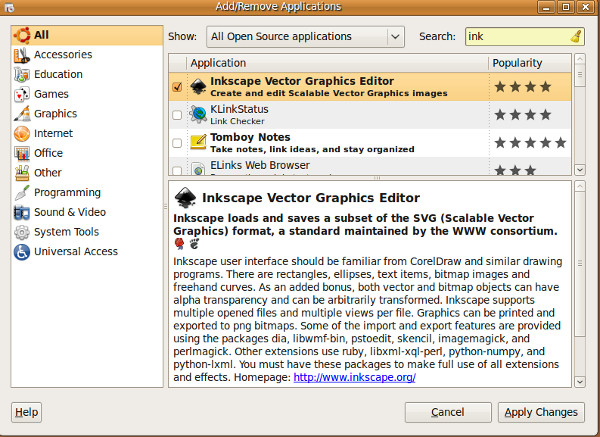Click the red ribbon emblem under description heading

tap(179, 243)
